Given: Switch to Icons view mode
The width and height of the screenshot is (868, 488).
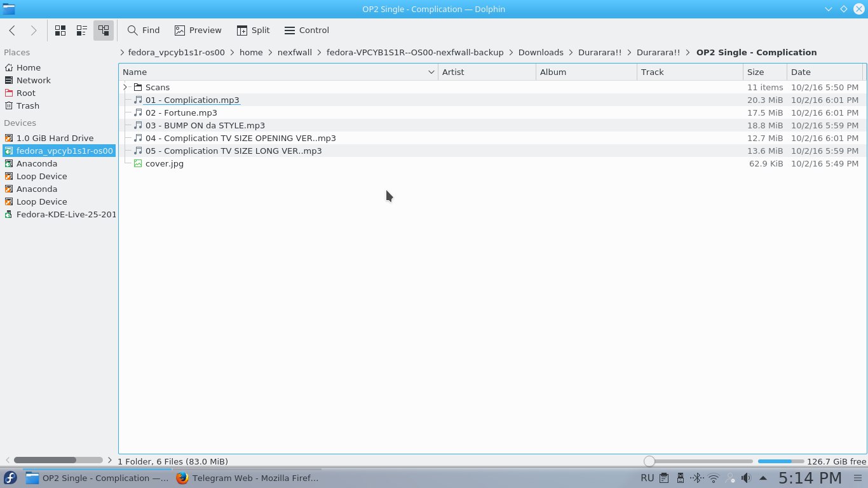Looking at the screenshot, I should 60,30.
